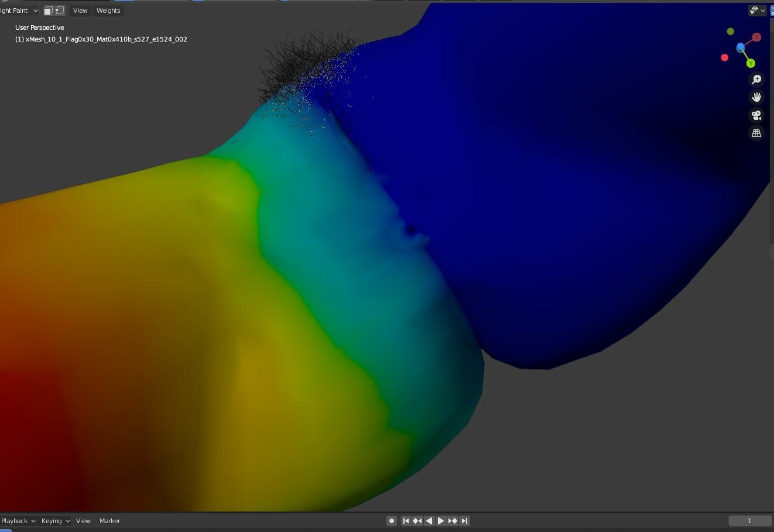774x532 pixels.
Task: Toggle face selection masking for painting
Action: 49,11
